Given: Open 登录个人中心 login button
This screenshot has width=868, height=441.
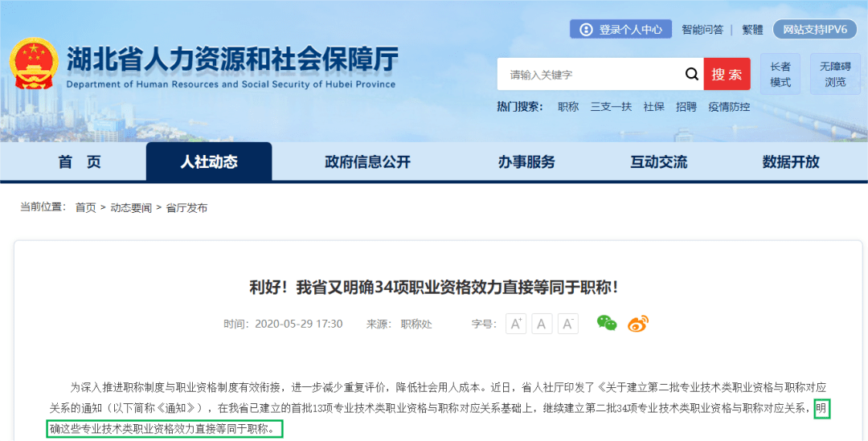Looking at the screenshot, I should tap(620, 30).
